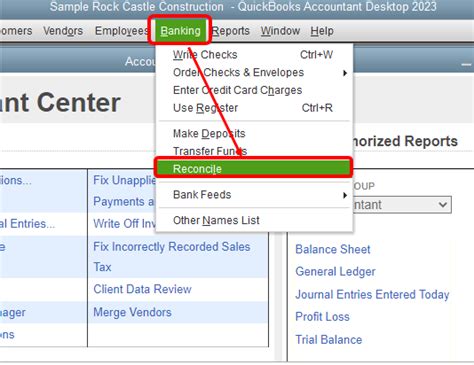Click Reconcile in the Banking menu
The height and width of the screenshot is (365, 474).
coord(253,168)
